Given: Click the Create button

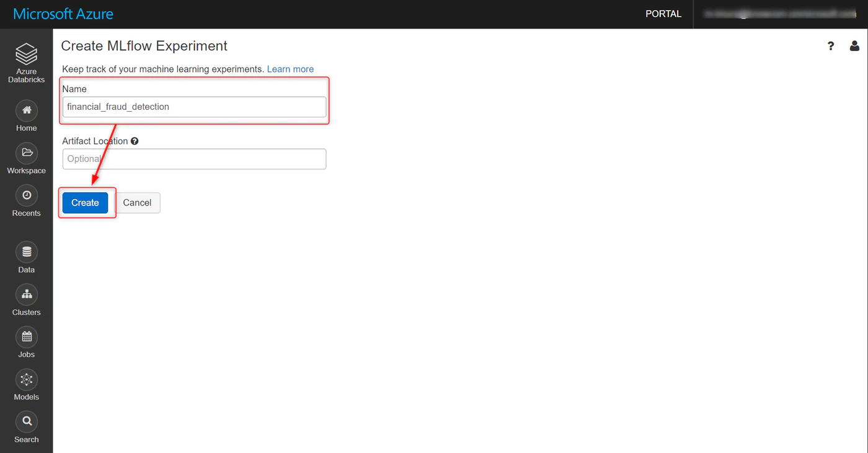Looking at the screenshot, I should (x=85, y=203).
